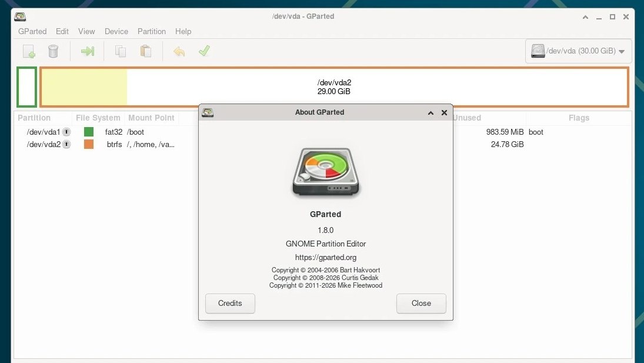The height and width of the screenshot is (363, 644).
Task: Click the orange btrfs color swatch
Action: pos(89,144)
